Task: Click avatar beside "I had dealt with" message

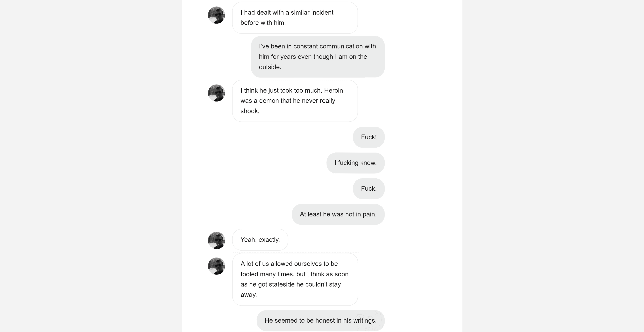Action: (x=217, y=15)
